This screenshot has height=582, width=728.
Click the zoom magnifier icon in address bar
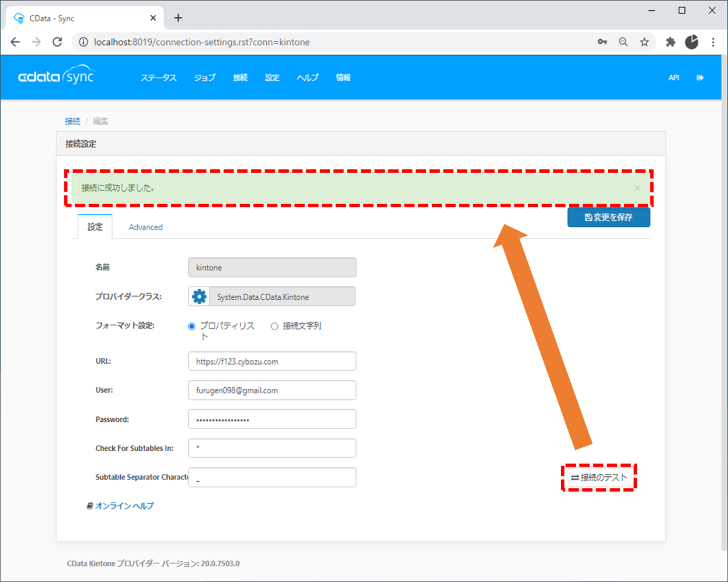click(623, 42)
